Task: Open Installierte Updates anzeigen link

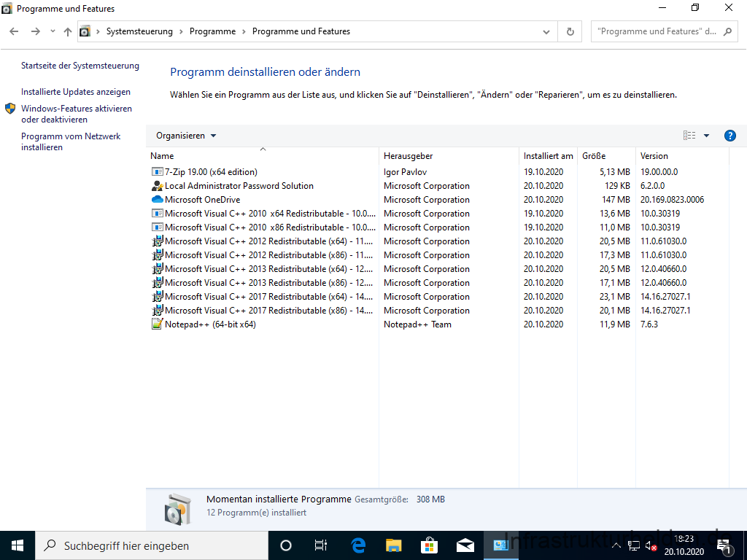Action: click(76, 92)
